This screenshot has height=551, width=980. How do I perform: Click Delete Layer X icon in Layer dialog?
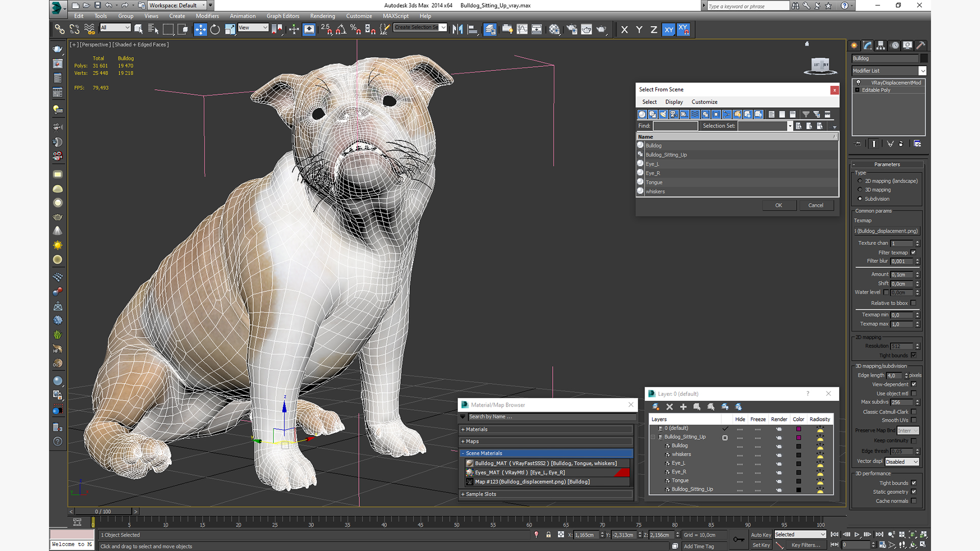pyautogui.click(x=670, y=407)
